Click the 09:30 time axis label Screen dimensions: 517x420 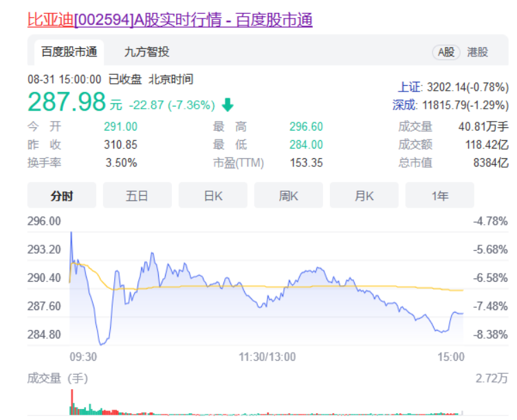tap(83, 357)
